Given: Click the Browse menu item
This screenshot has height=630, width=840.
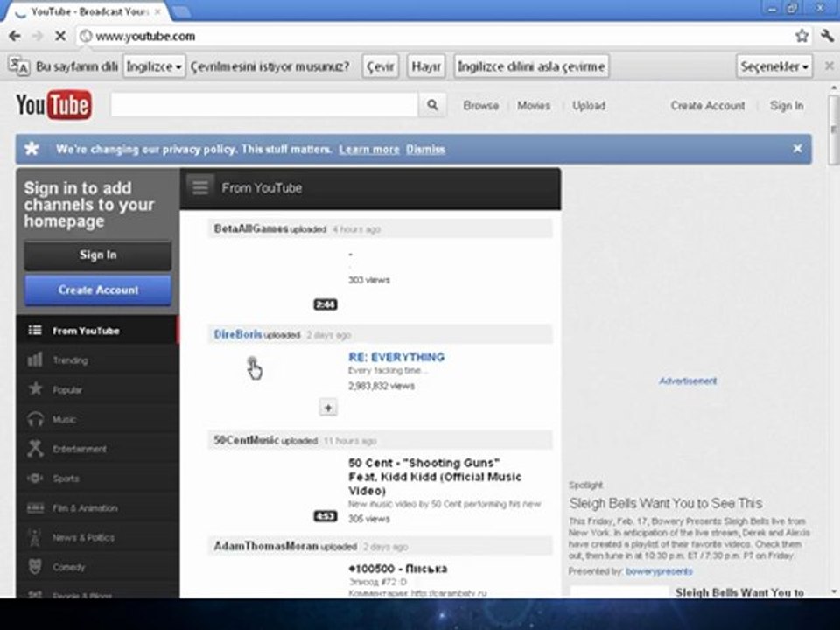Looking at the screenshot, I should 480,106.
